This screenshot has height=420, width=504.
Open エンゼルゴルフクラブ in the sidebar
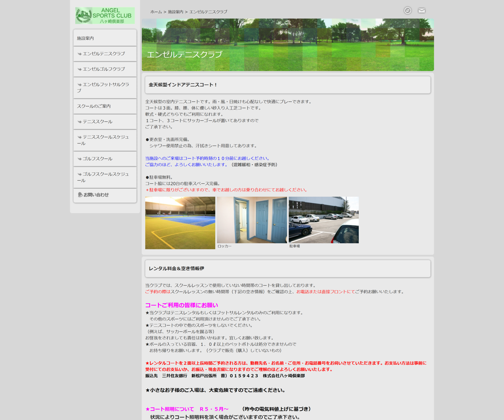[105, 69]
